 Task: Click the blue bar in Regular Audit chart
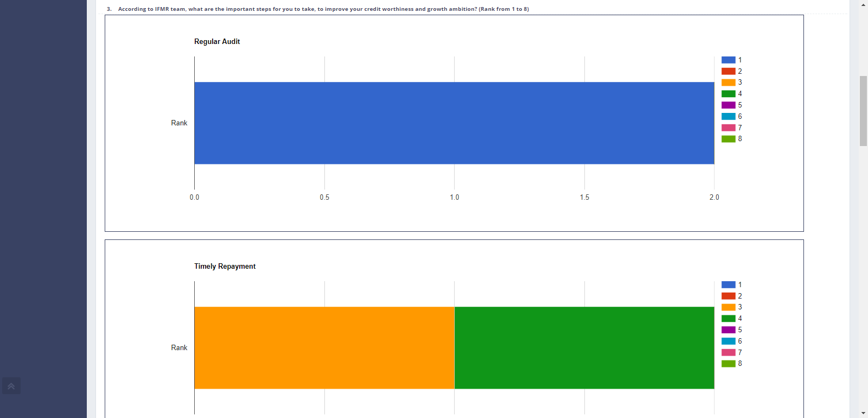(454, 123)
